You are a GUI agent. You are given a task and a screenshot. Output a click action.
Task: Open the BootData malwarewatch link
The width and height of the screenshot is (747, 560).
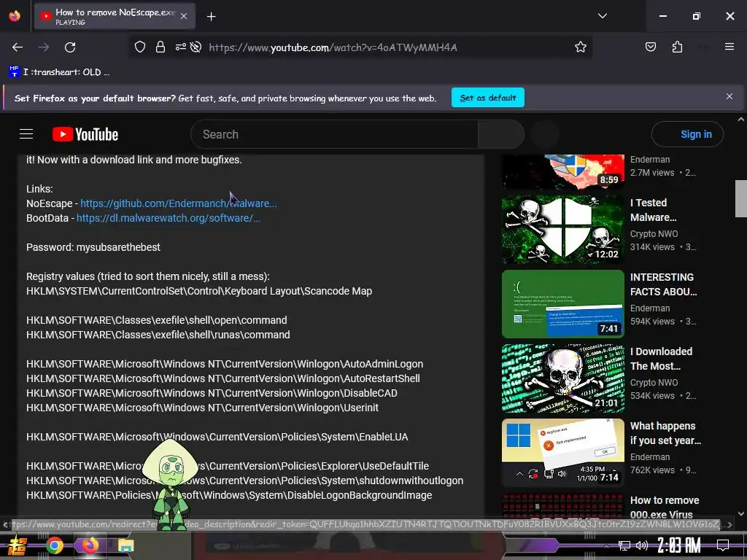click(169, 219)
